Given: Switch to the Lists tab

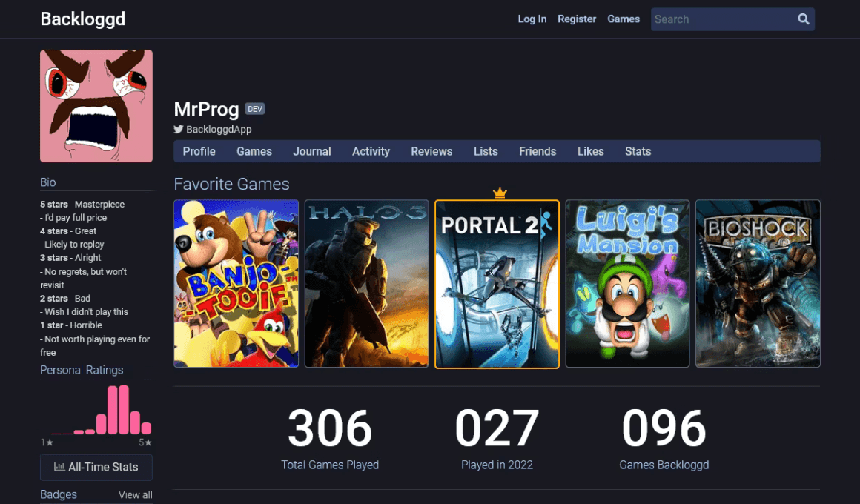Looking at the screenshot, I should tap(486, 151).
